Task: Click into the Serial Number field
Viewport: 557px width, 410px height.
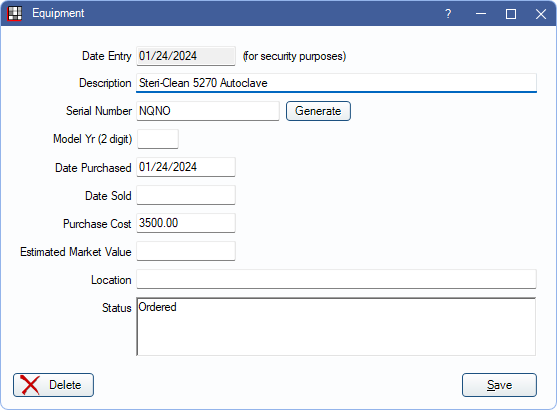Action: (208, 111)
